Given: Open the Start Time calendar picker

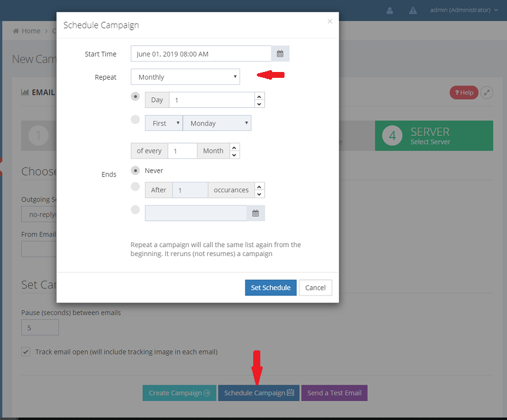Looking at the screenshot, I should [280, 53].
